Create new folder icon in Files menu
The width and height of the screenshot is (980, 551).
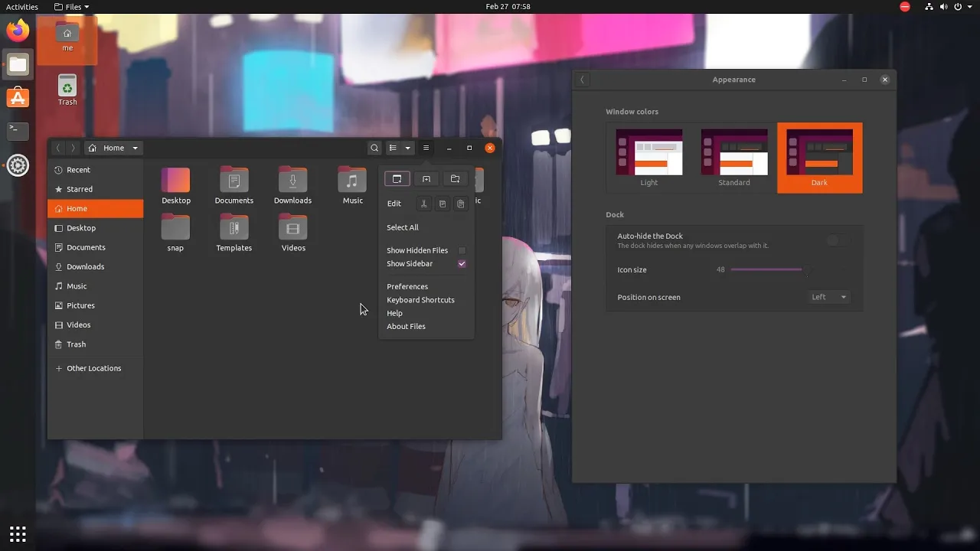click(x=456, y=179)
